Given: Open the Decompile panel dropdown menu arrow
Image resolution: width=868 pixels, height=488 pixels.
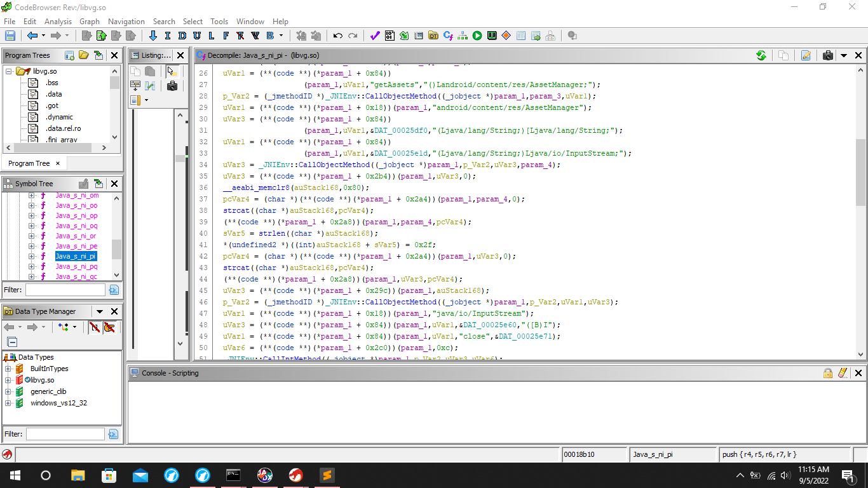Looking at the screenshot, I should point(844,55).
